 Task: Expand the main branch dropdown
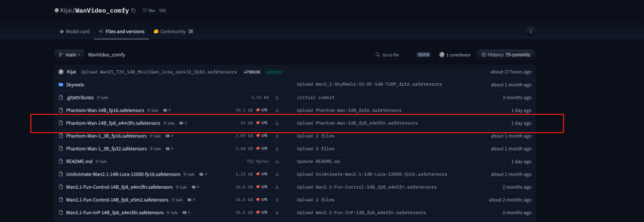point(69,55)
